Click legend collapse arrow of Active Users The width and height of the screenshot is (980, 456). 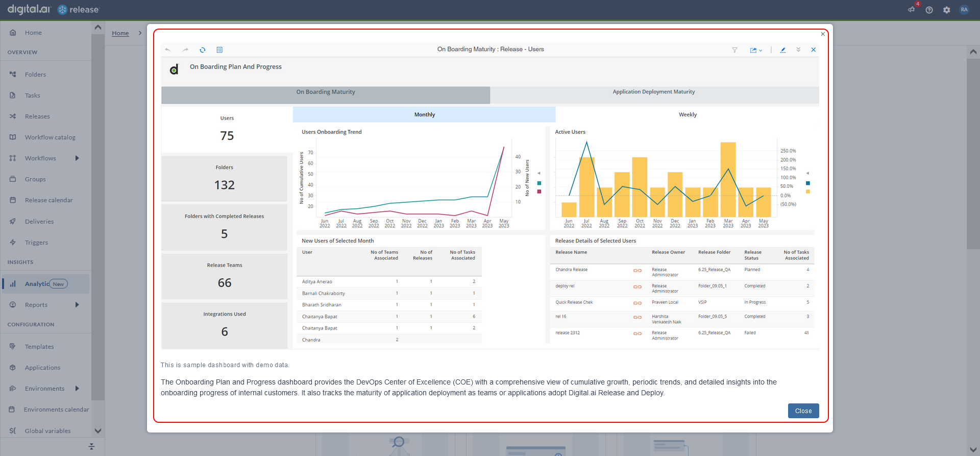(x=807, y=173)
